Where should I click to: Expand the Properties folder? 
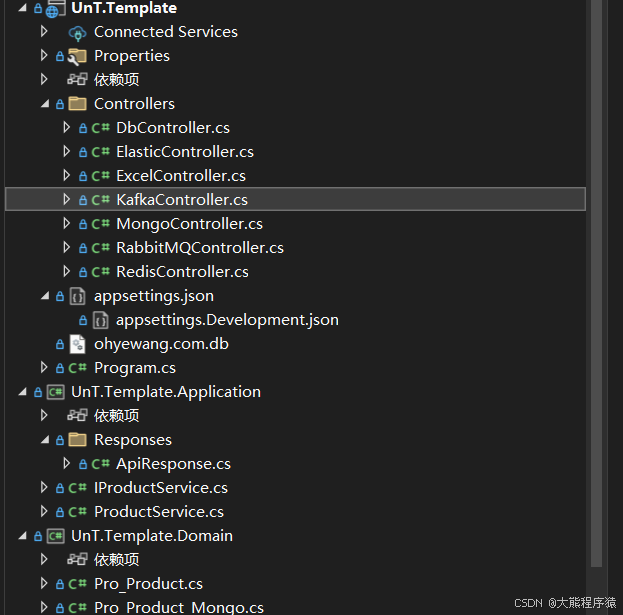point(44,56)
